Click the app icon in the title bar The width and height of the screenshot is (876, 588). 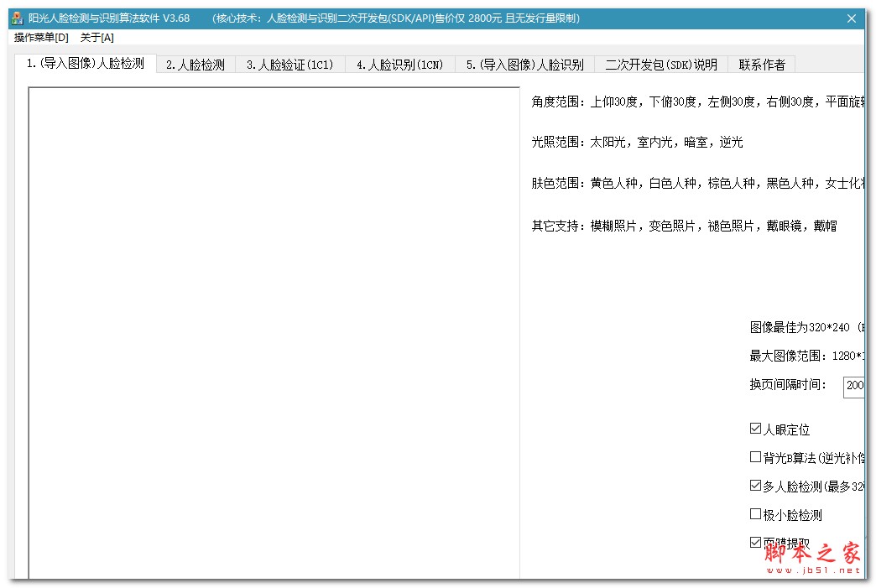tap(15, 18)
